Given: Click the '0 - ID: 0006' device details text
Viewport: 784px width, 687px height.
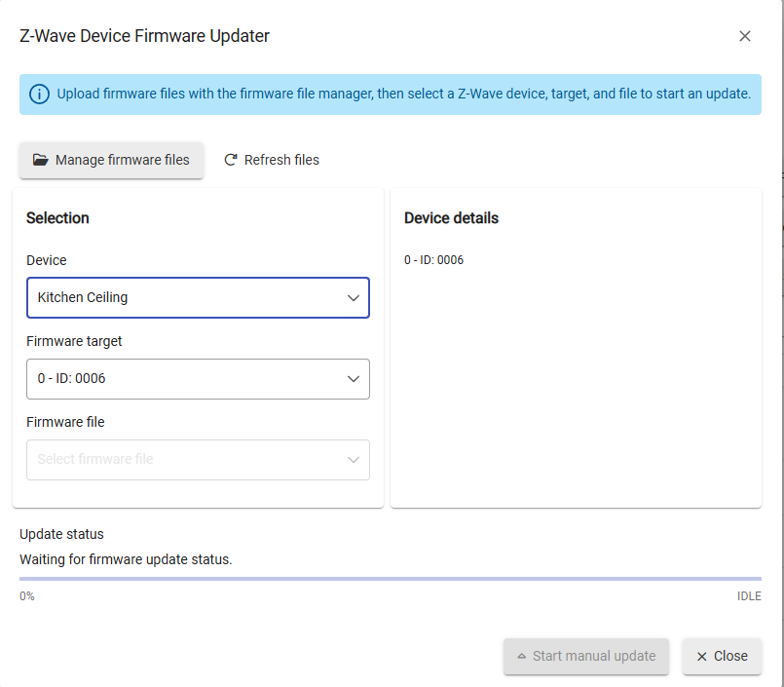Looking at the screenshot, I should coord(433,260).
